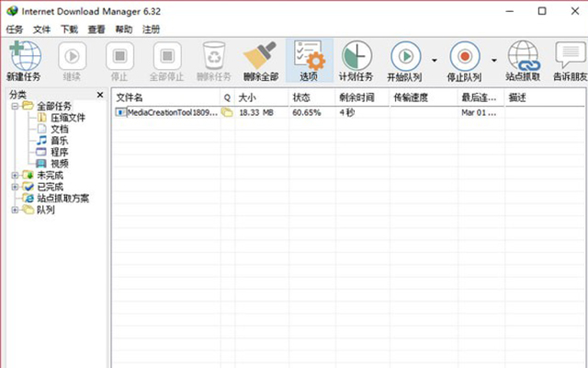Viewport: 588px width, 368px height.
Task: Maximize the Internet Download Manager window
Action: point(542,11)
